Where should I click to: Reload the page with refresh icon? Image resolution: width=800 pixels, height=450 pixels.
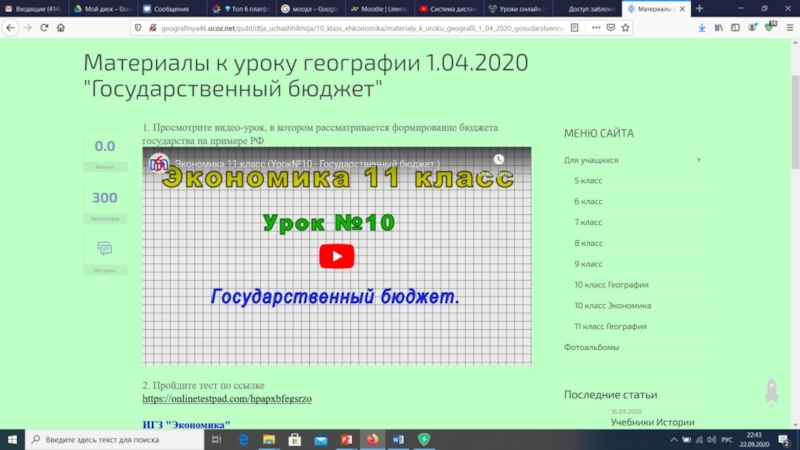[x=44, y=27]
